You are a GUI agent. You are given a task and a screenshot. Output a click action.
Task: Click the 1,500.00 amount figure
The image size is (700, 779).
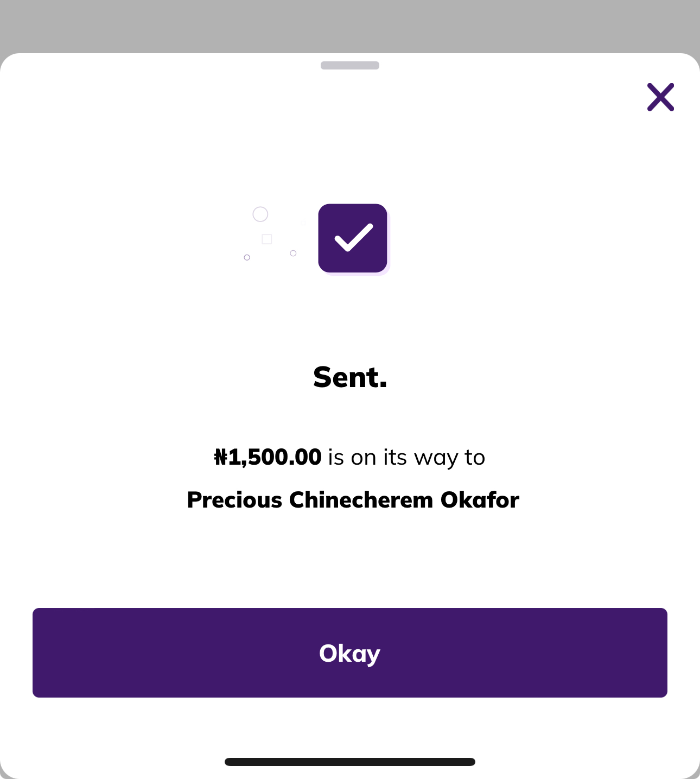(x=275, y=457)
